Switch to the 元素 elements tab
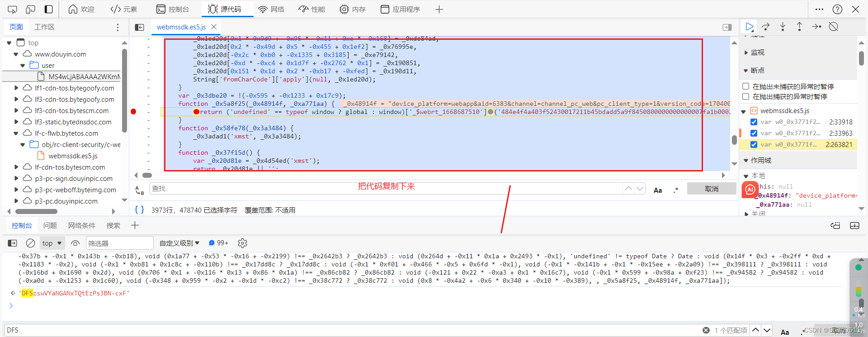The height and width of the screenshot is (337, 868). click(x=124, y=9)
